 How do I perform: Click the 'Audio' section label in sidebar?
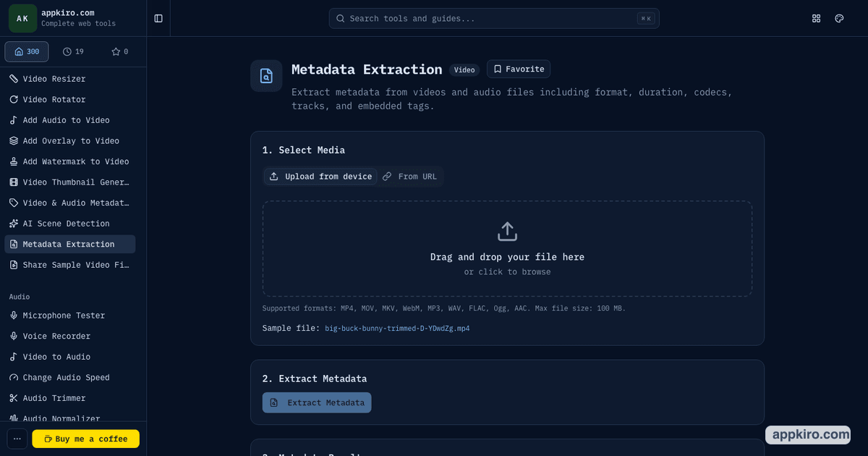click(x=20, y=297)
